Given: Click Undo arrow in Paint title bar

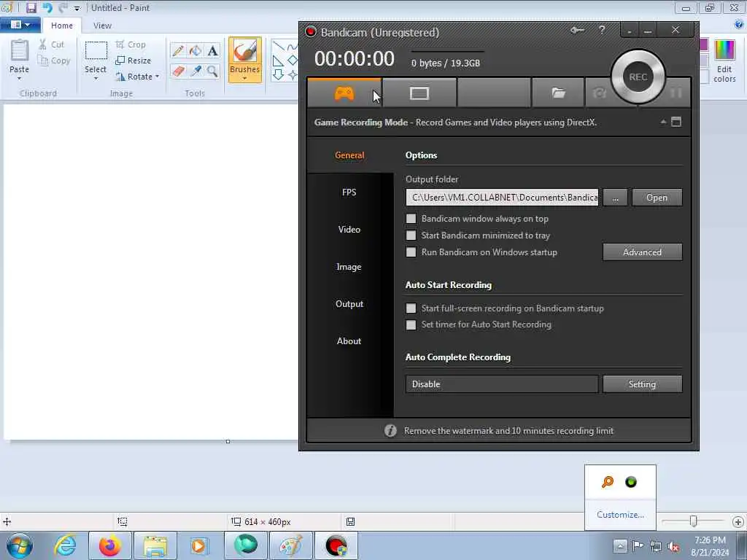Looking at the screenshot, I should pos(47,8).
